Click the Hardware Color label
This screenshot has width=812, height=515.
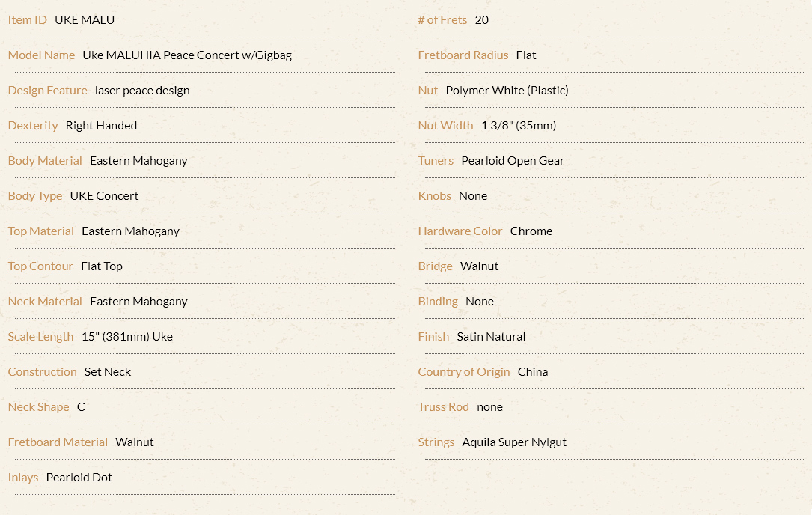coord(460,231)
